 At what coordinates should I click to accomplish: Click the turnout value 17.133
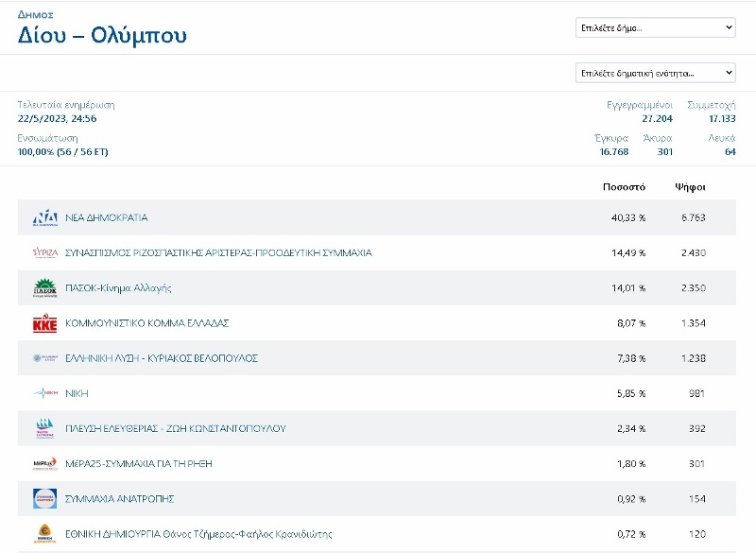click(722, 118)
